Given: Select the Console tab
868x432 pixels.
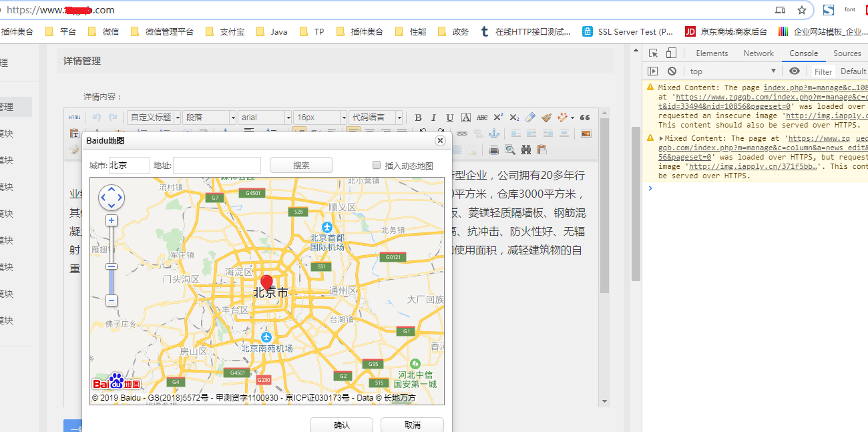Looking at the screenshot, I should point(803,53).
